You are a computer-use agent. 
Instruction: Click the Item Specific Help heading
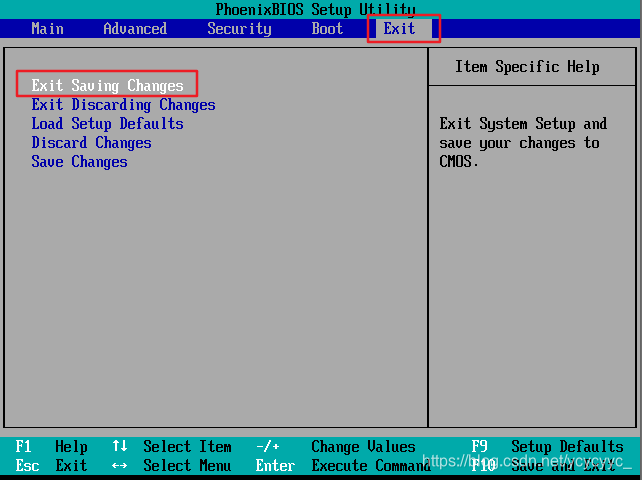tap(527, 66)
